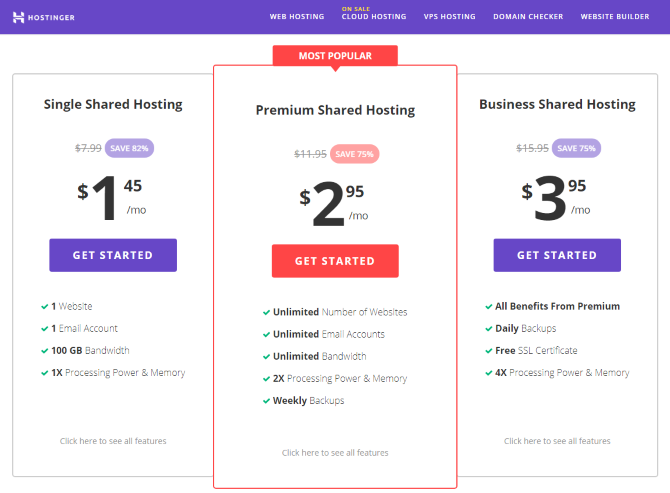The image size is (670, 493).
Task: Click checkmark beside Free SSL Certificate
Action: tap(488, 351)
